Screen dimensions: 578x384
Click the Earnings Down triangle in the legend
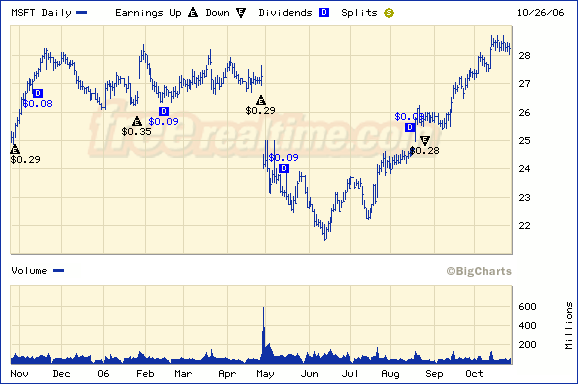pos(241,13)
